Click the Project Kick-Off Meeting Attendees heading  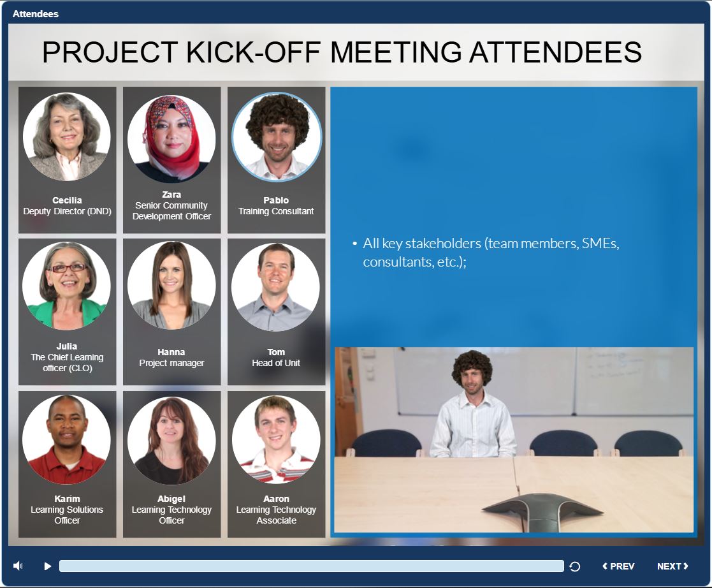(342, 52)
